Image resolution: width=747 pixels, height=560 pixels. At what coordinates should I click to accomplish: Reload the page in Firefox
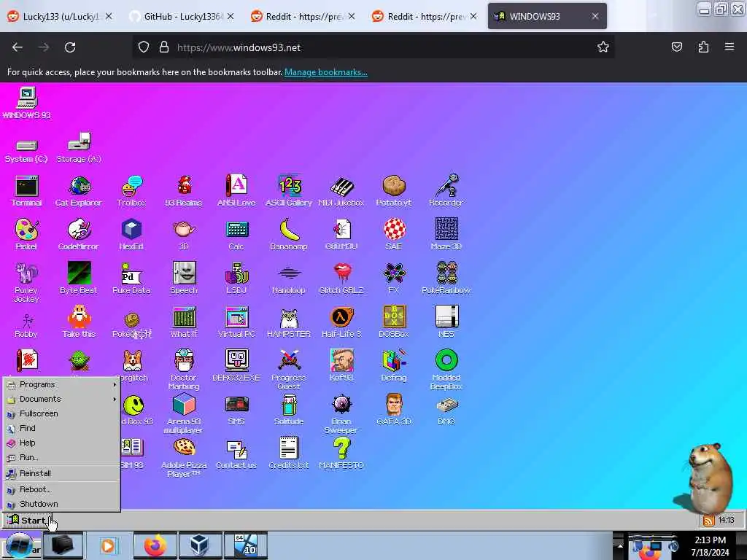point(70,47)
